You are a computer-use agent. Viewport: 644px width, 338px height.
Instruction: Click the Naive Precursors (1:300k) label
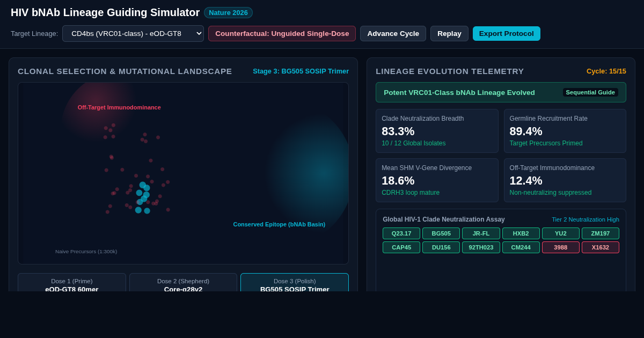(86, 252)
